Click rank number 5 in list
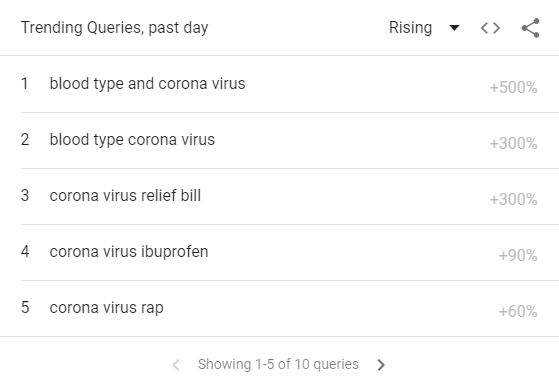 click(x=25, y=308)
